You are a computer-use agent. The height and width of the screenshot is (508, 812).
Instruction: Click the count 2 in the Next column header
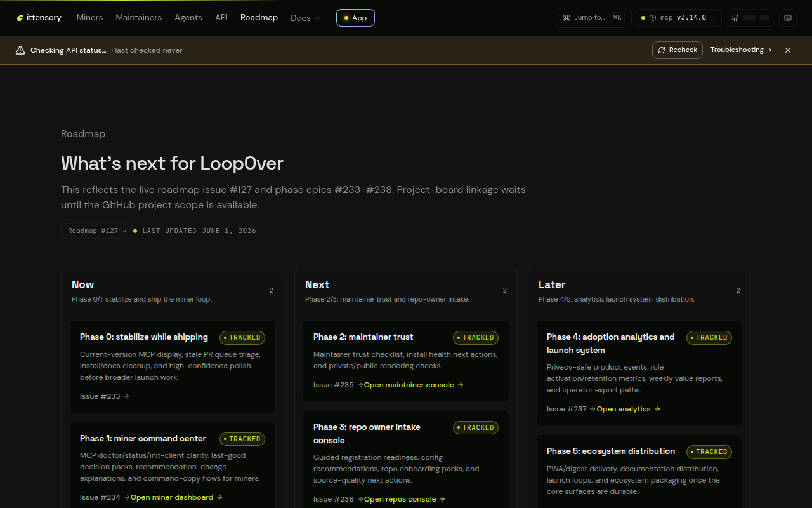[505, 290]
